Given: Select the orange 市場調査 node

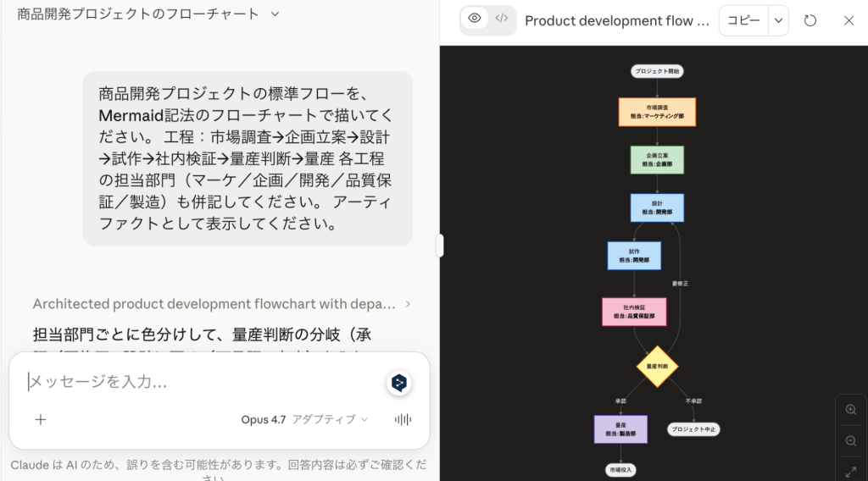Looking at the screenshot, I should 657,112.
